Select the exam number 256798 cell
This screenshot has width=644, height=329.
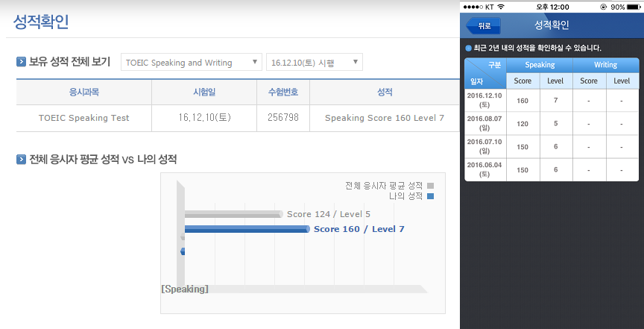coord(283,118)
